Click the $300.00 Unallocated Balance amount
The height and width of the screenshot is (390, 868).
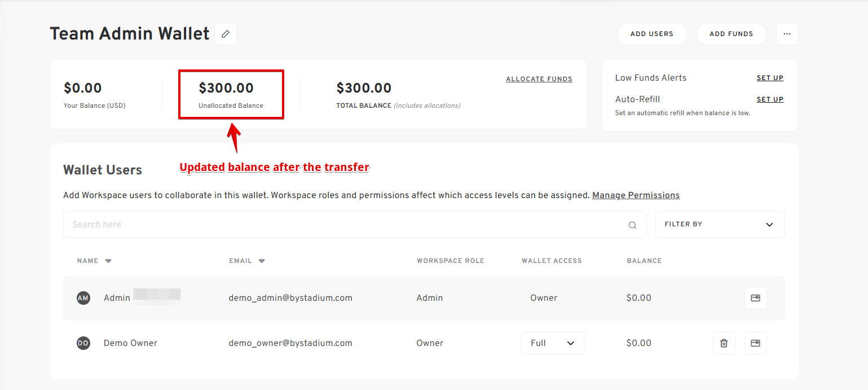[226, 88]
